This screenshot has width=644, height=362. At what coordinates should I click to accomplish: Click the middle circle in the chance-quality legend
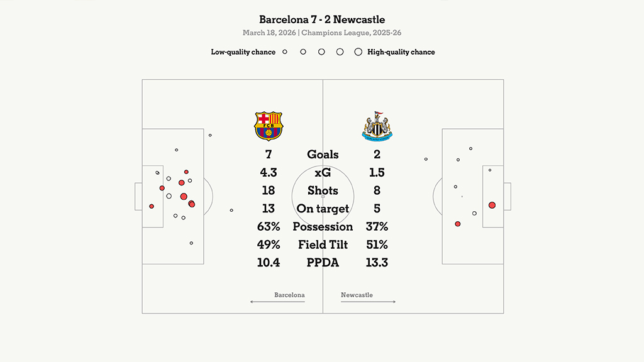[321, 52]
